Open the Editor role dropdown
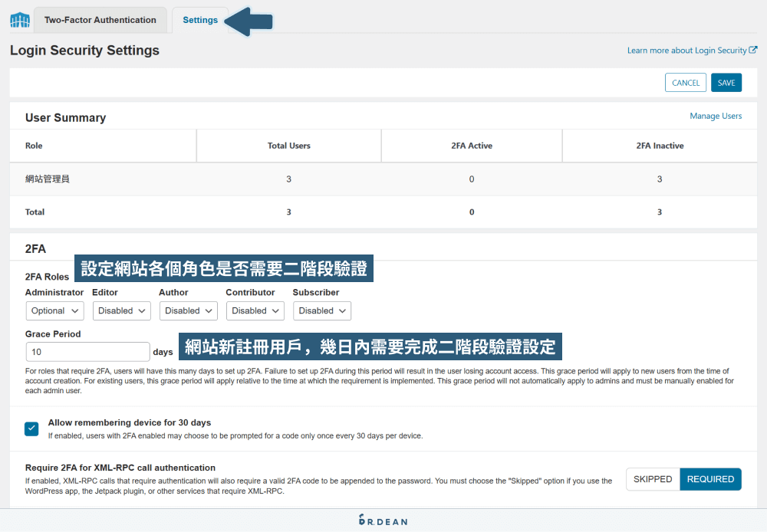767x532 pixels. [121, 310]
